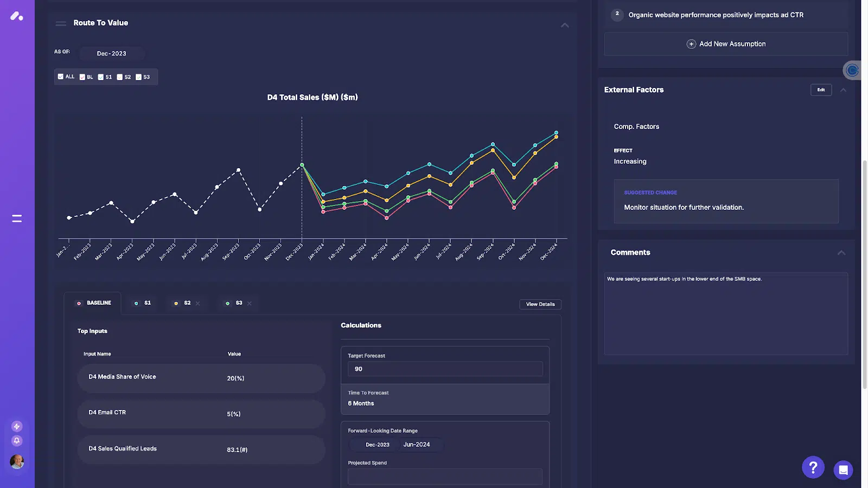
Task: Remove the S2 scenario tab
Action: click(197, 304)
